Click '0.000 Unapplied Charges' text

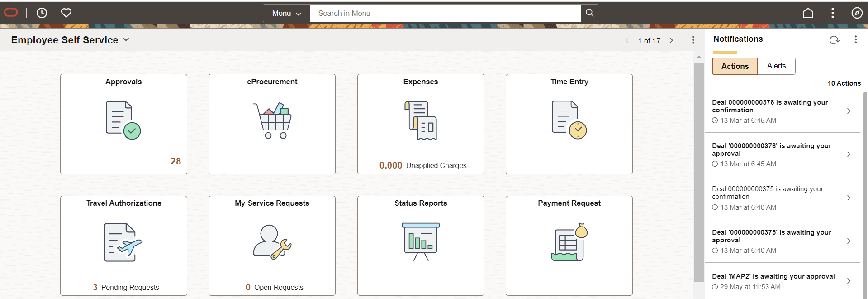coord(423,165)
